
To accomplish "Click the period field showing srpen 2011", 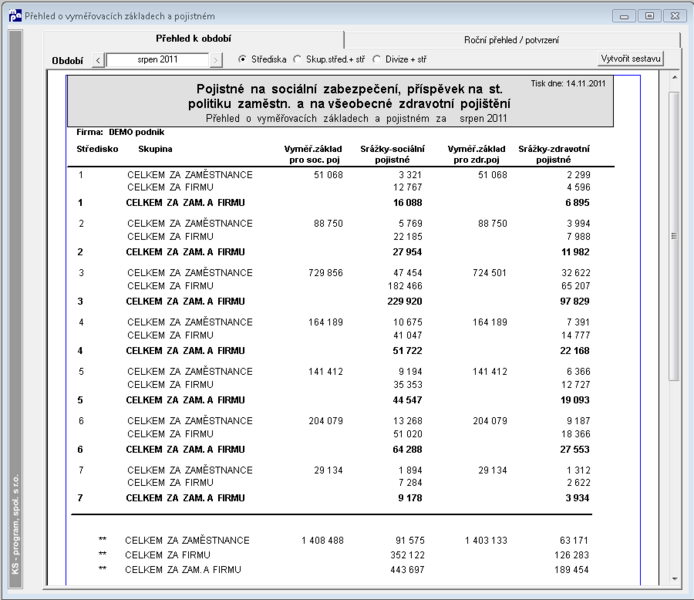I will (x=157, y=60).
